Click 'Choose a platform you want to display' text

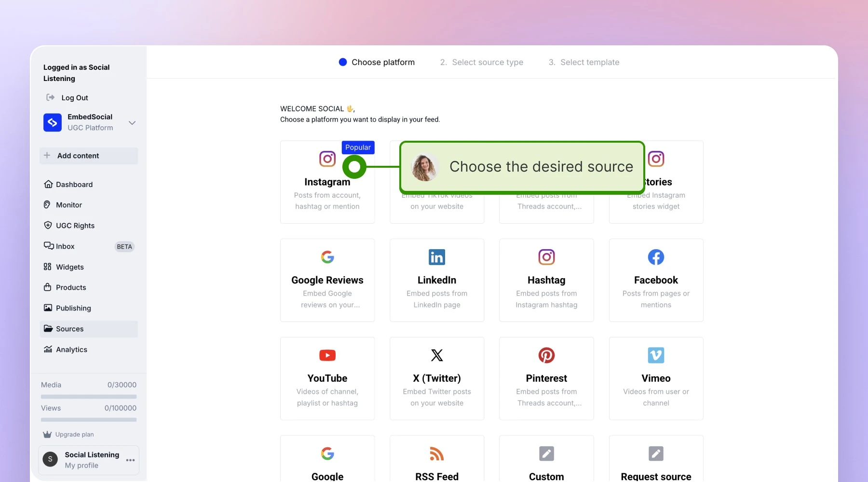(x=360, y=120)
